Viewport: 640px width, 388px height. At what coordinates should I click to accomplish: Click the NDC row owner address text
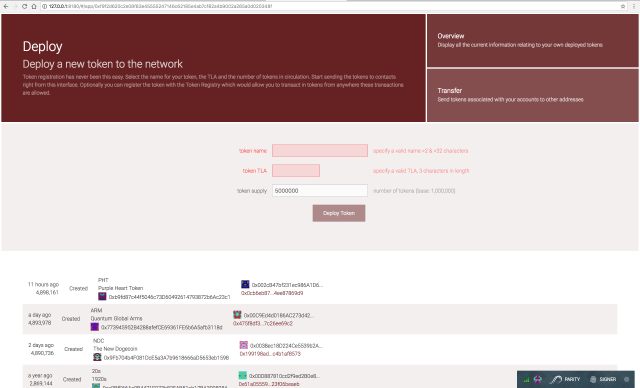pyautogui.click(x=286, y=346)
